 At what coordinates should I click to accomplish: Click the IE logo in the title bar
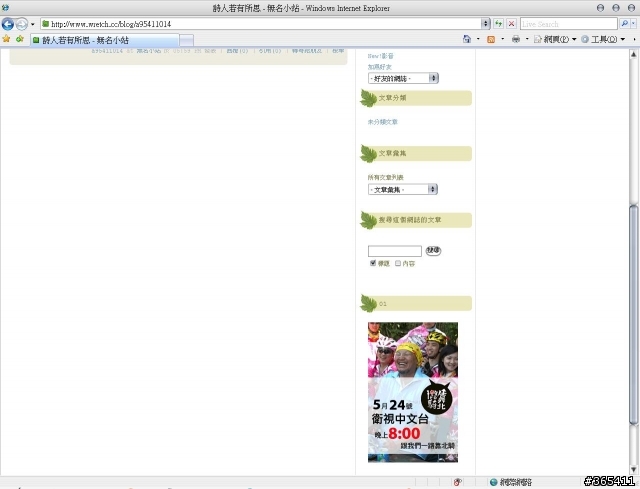(x=5, y=8)
